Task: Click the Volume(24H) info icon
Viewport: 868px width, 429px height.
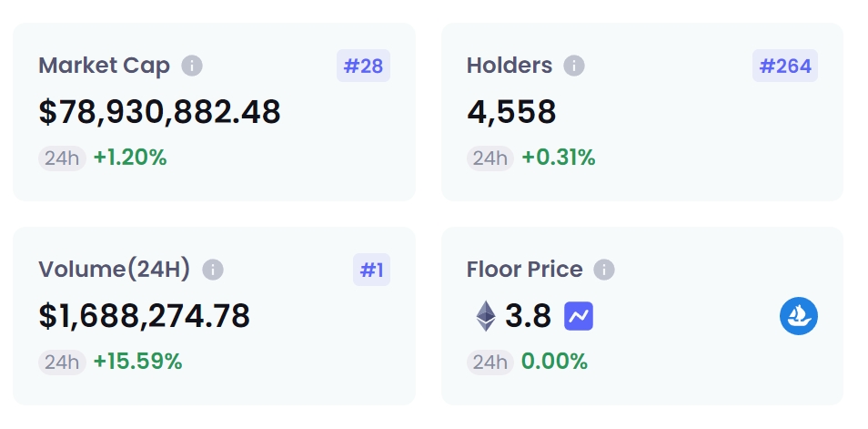Action: coord(213,271)
